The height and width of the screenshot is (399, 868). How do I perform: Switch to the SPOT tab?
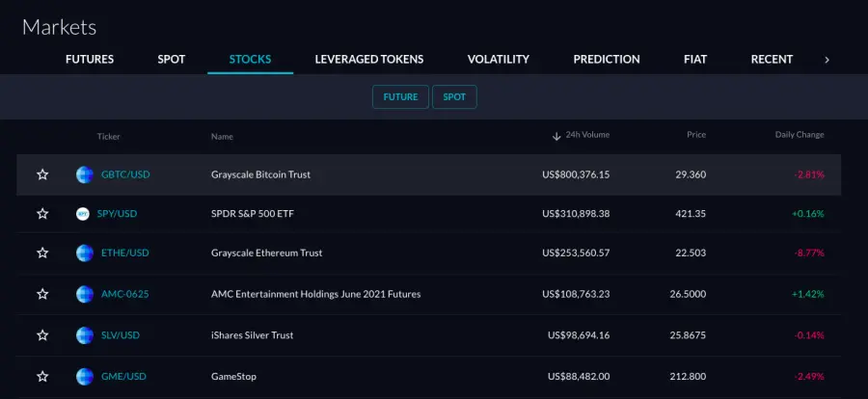pos(172,59)
